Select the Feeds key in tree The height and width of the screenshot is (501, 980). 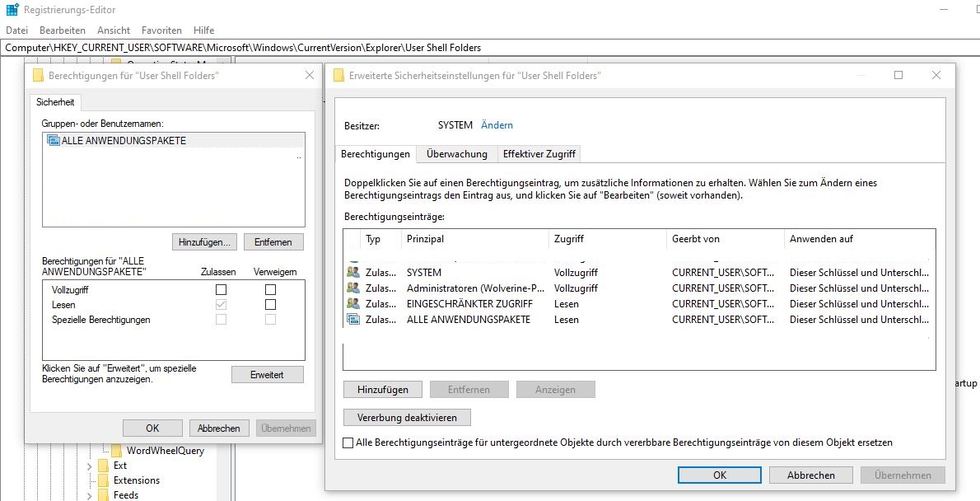126,494
